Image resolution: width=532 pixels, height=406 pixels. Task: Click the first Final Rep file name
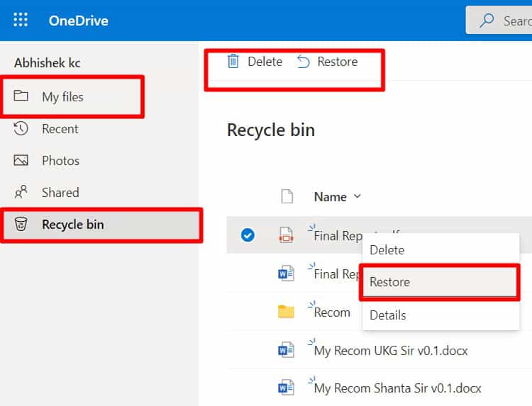point(338,235)
